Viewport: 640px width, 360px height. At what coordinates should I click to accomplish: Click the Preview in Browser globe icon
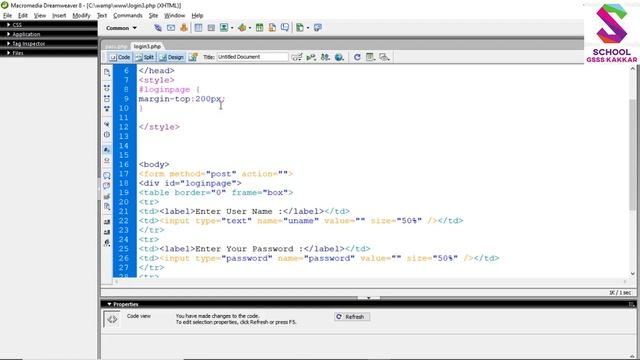(339, 57)
